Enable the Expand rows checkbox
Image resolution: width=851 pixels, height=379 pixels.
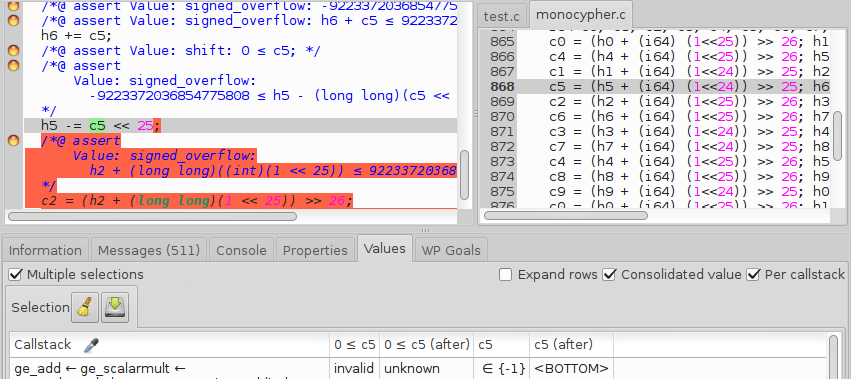(x=505, y=275)
